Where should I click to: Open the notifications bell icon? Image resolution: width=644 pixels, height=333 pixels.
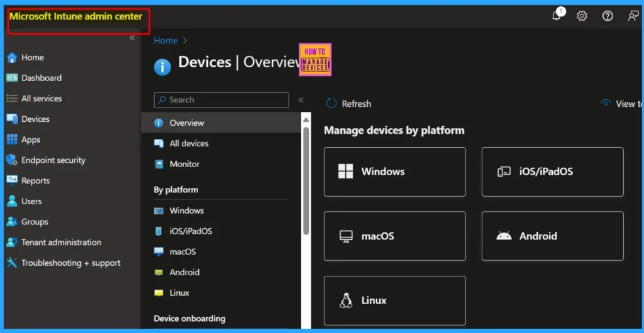[557, 16]
